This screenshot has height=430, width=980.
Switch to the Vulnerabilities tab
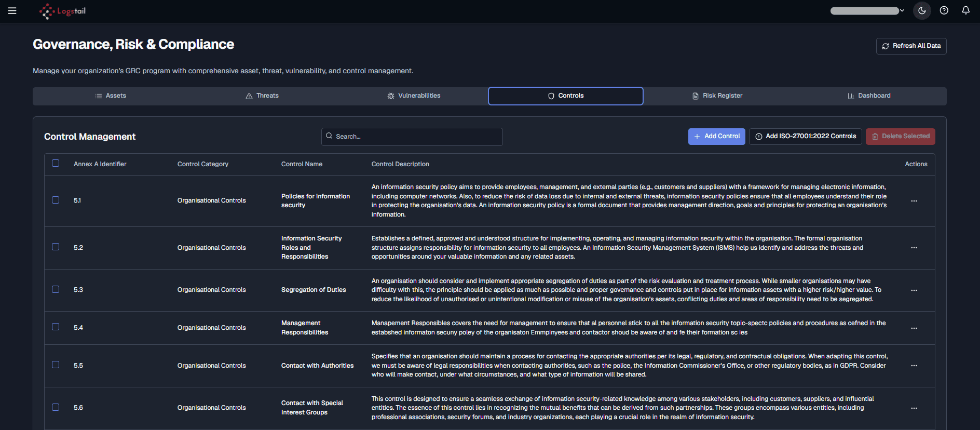pyautogui.click(x=414, y=96)
